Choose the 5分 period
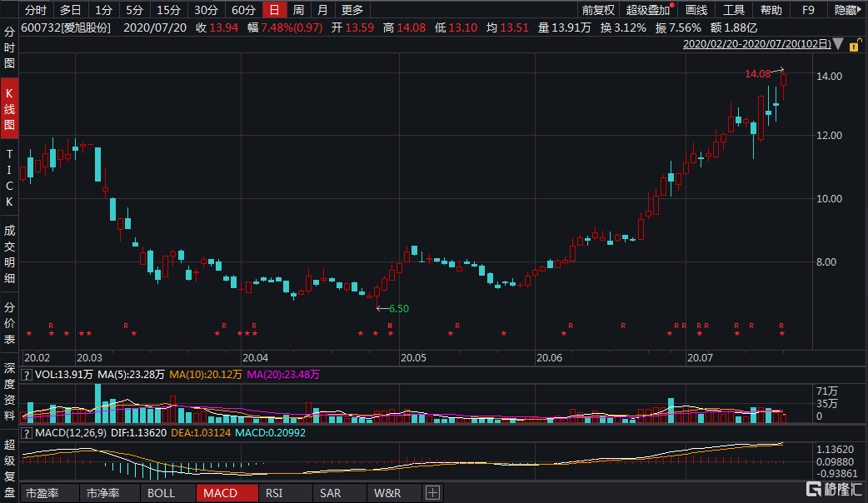The height and width of the screenshot is (503, 868). point(134,10)
